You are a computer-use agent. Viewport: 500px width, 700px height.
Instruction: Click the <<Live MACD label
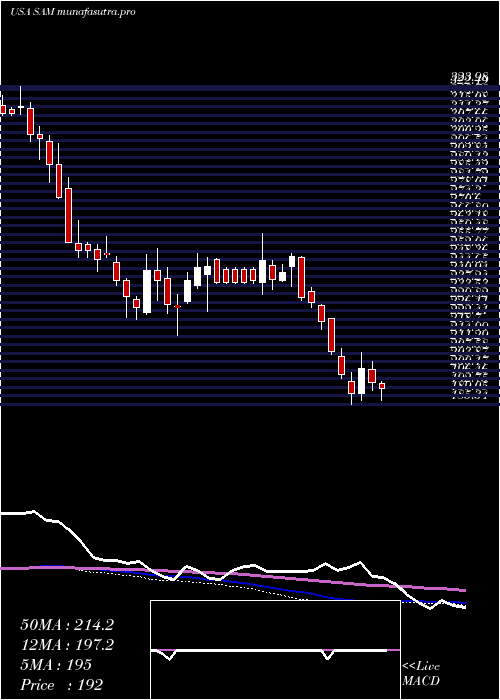coord(421,674)
